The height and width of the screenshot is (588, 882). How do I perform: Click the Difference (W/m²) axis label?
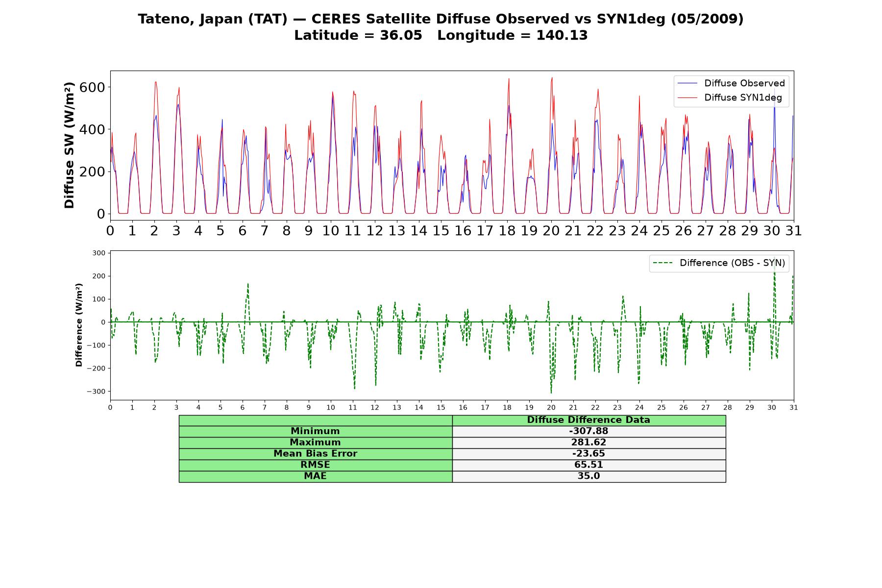pyautogui.click(x=79, y=325)
